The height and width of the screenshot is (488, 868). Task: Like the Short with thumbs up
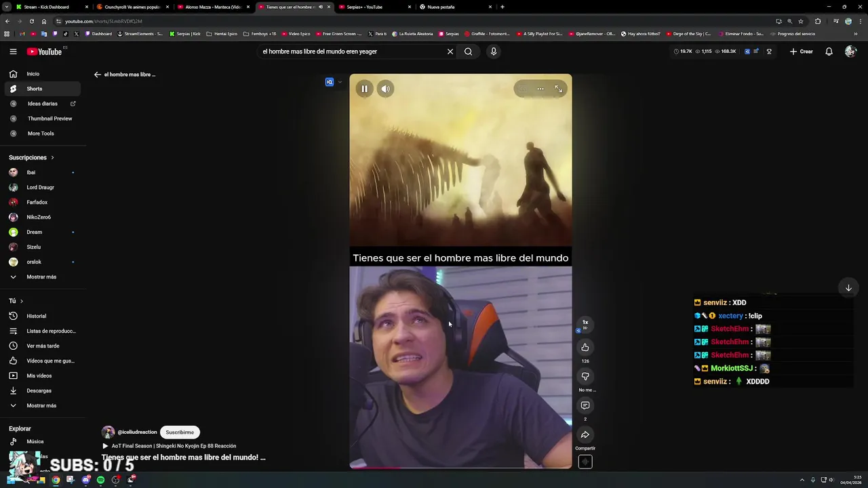[585, 347]
